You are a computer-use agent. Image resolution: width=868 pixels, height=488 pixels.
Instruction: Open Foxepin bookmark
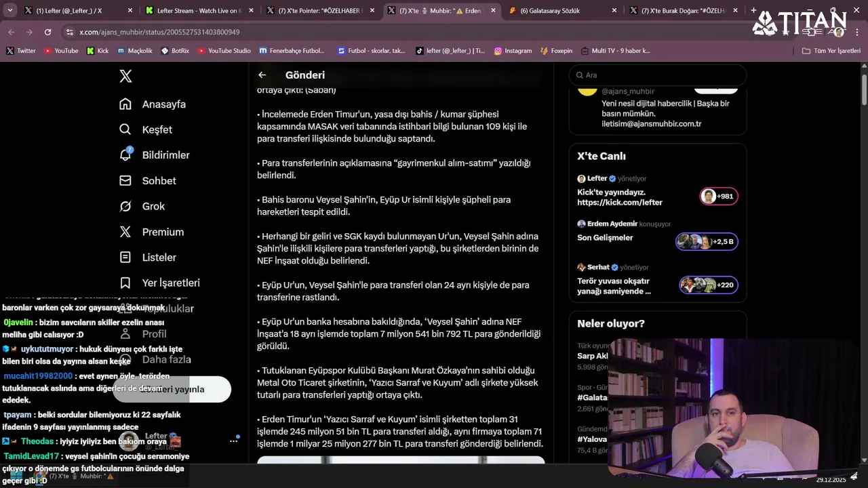tap(557, 51)
